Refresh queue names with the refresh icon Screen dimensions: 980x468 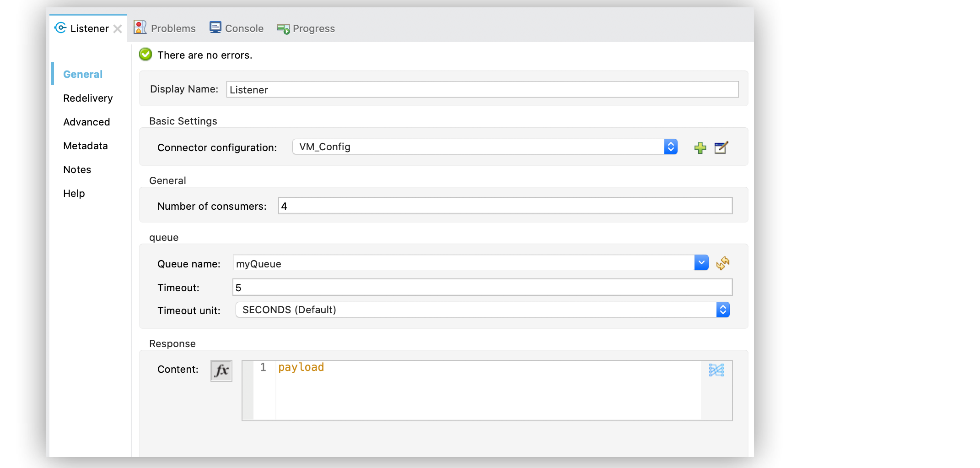pos(723,263)
